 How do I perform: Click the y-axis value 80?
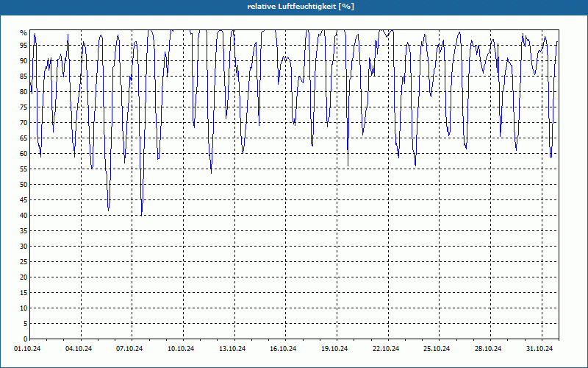click(x=24, y=91)
